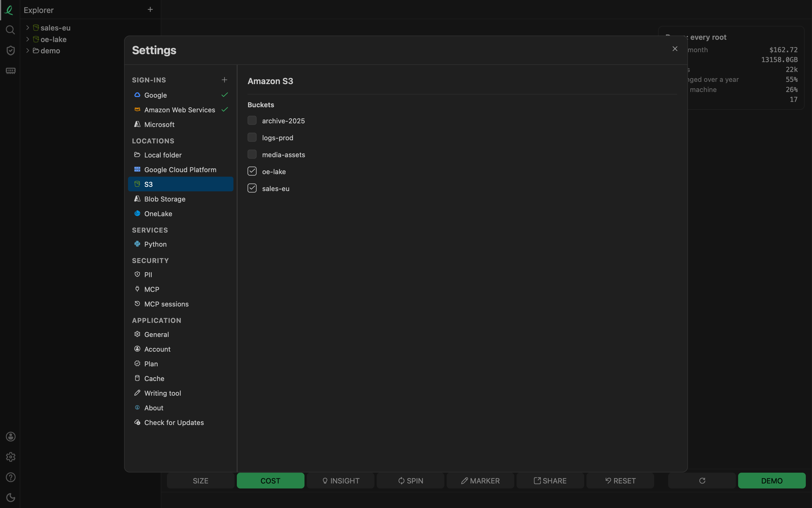Open Local folder location settings

point(180,155)
